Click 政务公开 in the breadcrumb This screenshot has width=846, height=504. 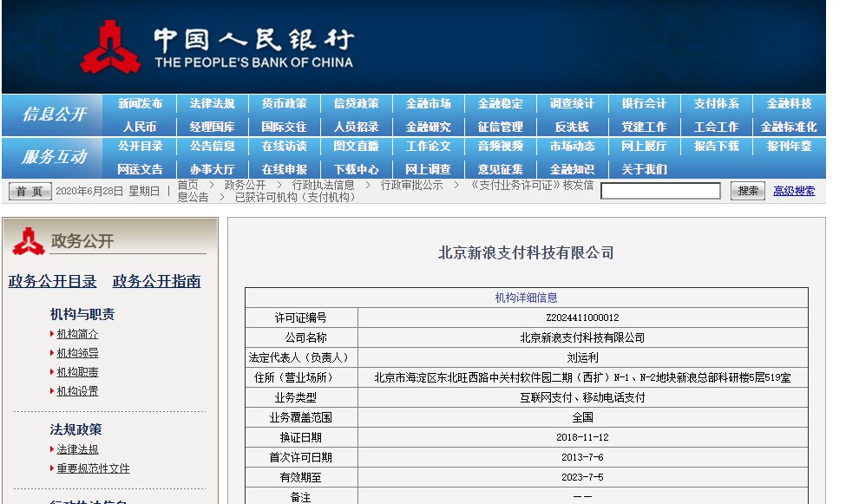click(x=245, y=185)
